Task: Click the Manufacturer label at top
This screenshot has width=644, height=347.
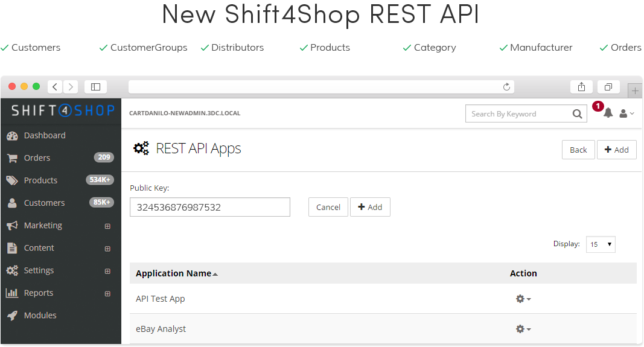Action: [541, 48]
